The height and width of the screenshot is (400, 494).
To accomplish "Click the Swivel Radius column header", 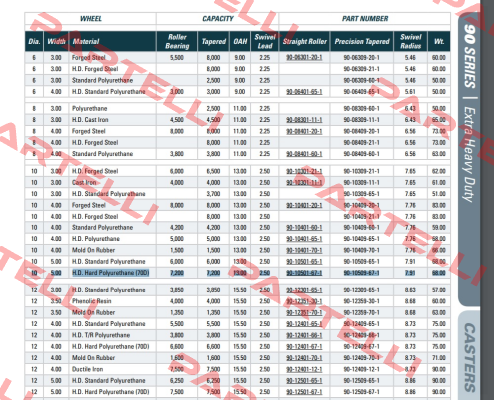I will tap(411, 41).
